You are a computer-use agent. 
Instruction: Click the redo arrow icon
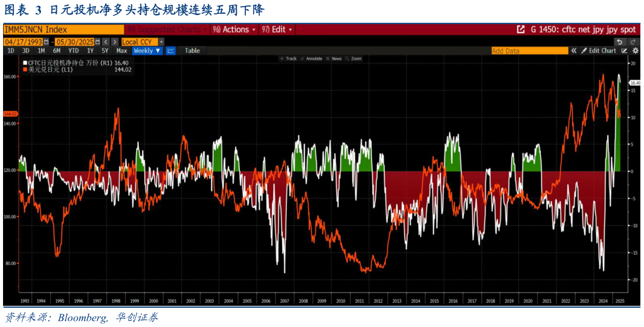point(633,42)
